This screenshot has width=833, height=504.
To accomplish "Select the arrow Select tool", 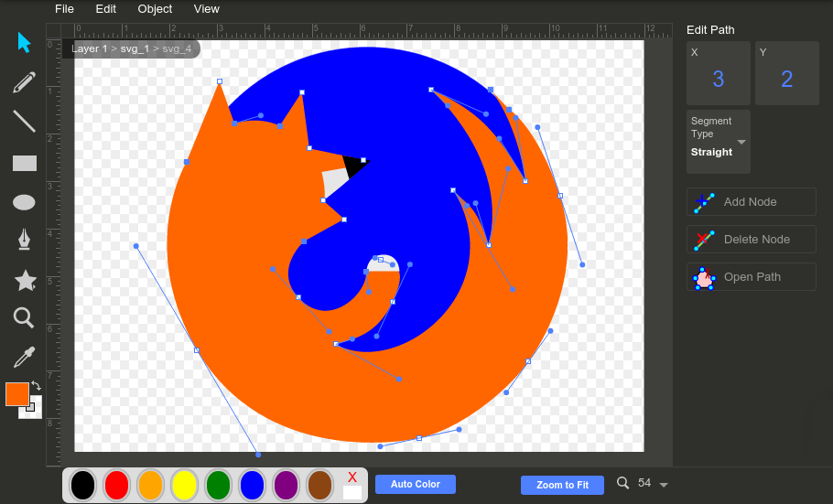I will pyautogui.click(x=24, y=42).
